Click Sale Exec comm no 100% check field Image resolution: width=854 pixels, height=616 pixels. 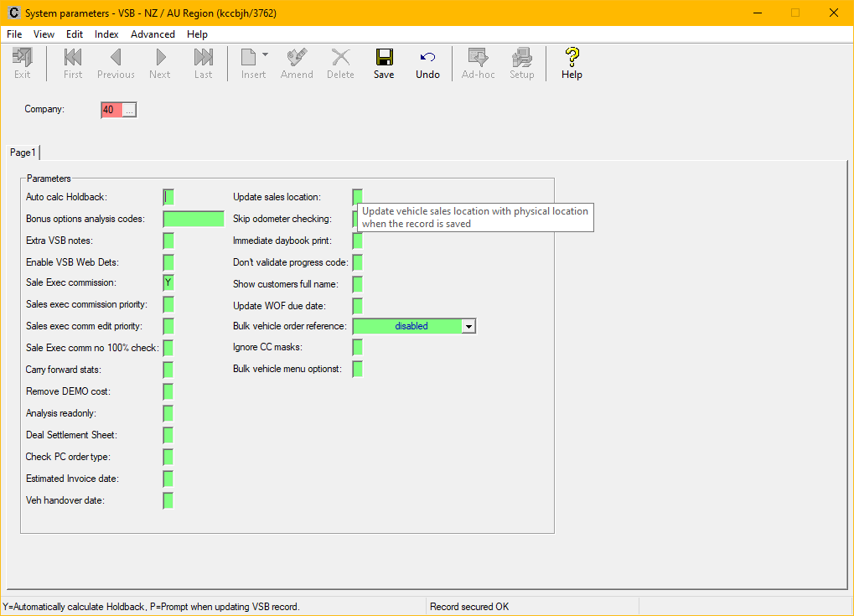168,348
